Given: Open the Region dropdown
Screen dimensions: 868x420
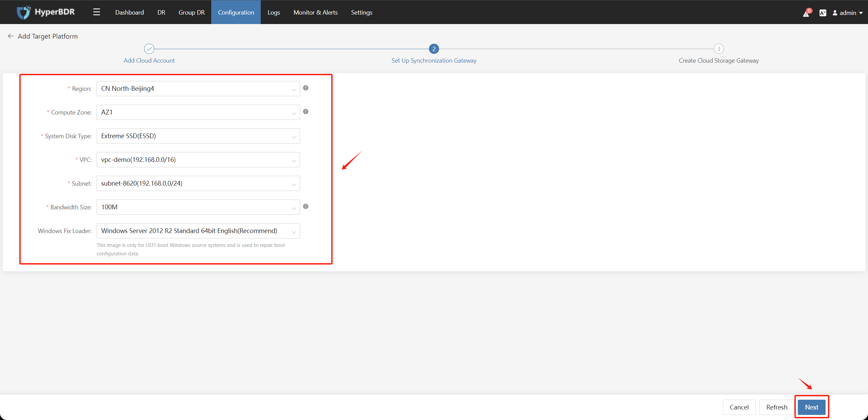Looking at the screenshot, I should tap(198, 89).
